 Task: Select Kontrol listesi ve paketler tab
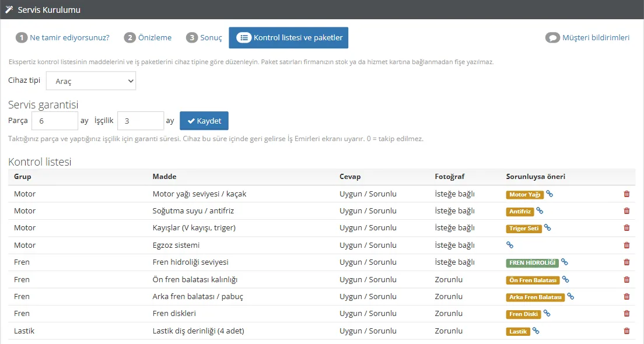pos(289,38)
